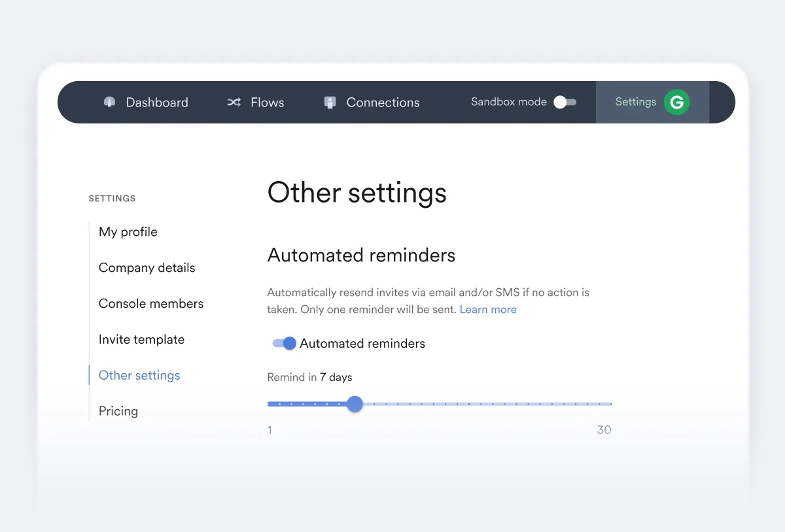Enable the Sandbox mode switch
Screen dimensions: 785x532
pyautogui.click(x=565, y=102)
